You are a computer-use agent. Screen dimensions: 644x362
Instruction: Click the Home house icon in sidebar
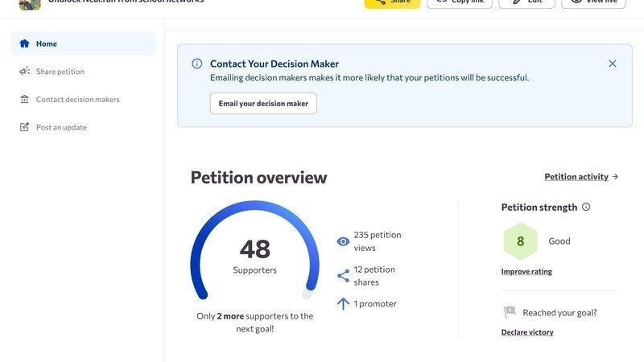pos(24,43)
